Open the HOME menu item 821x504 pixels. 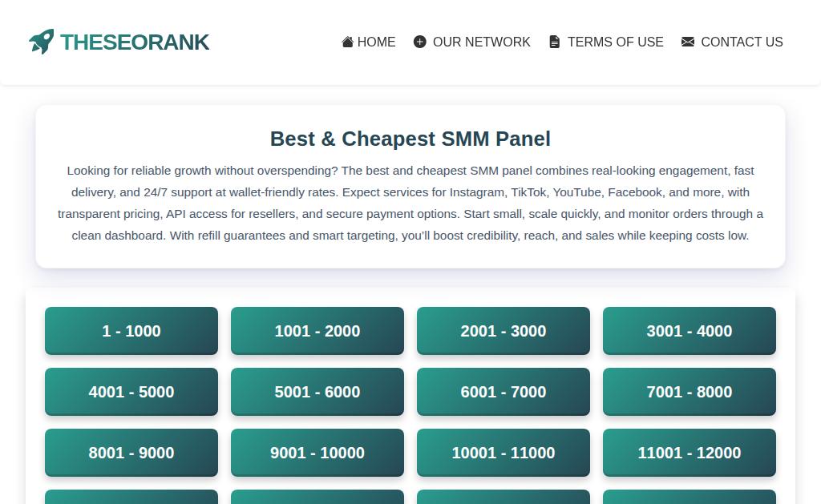[x=376, y=42]
